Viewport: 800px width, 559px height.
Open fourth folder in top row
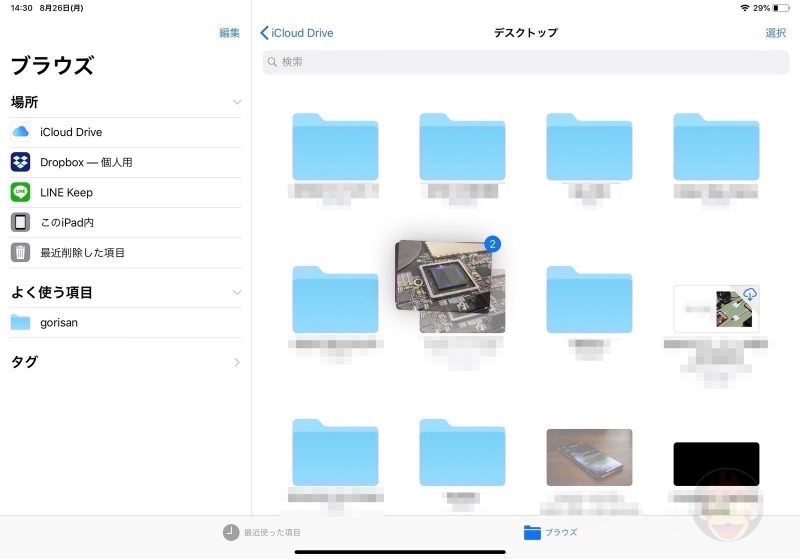716,147
